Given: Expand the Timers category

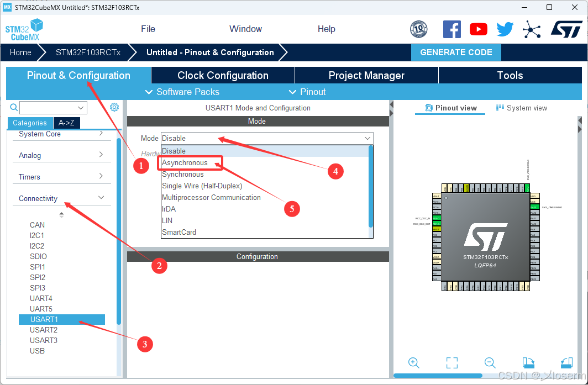Looking at the screenshot, I should [62, 177].
